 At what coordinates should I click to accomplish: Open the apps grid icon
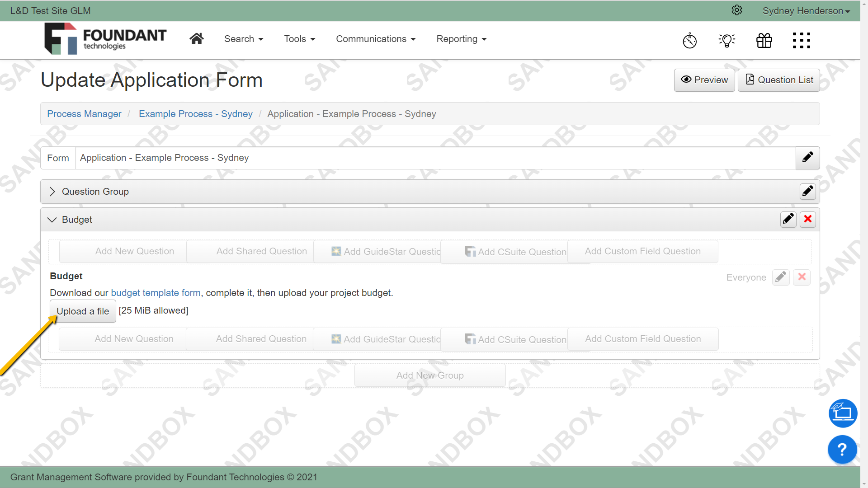pyautogui.click(x=801, y=41)
